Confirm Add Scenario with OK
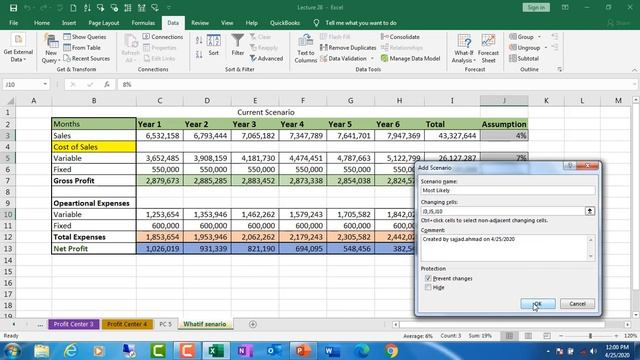Screen dimensions: 640x360 pyautogui.click(x=538, y=304)
